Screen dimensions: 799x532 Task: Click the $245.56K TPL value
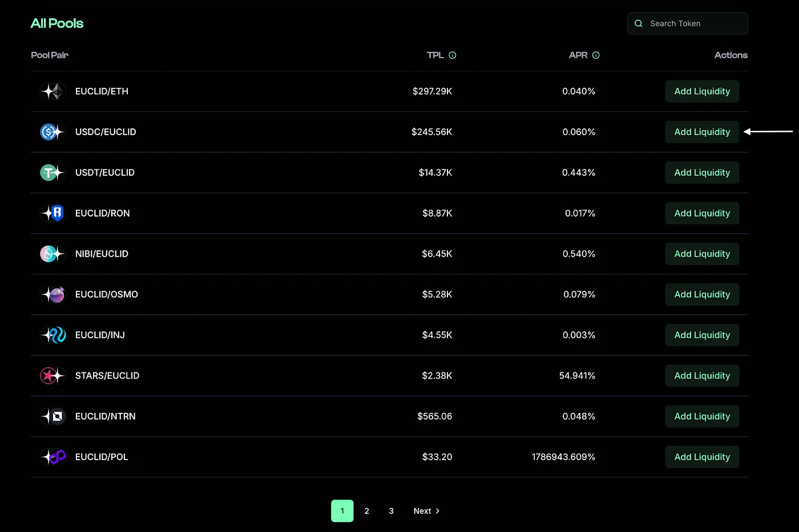[432, 132]
